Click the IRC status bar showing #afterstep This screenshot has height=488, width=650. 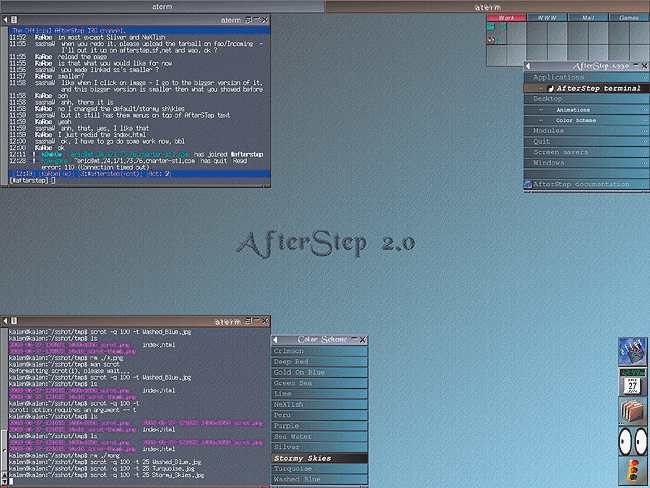[139, 174]
